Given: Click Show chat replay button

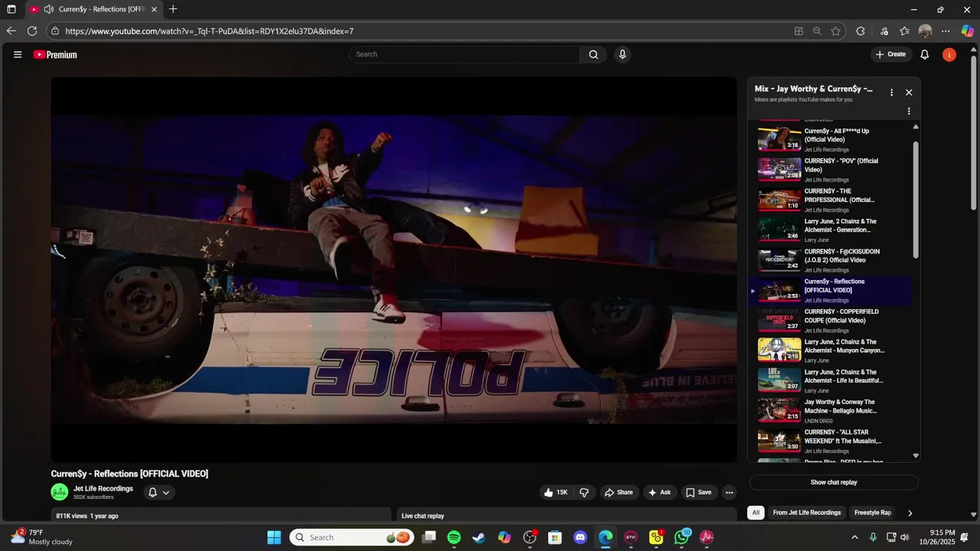Looking at the screenshot, I should pos(834,482).
